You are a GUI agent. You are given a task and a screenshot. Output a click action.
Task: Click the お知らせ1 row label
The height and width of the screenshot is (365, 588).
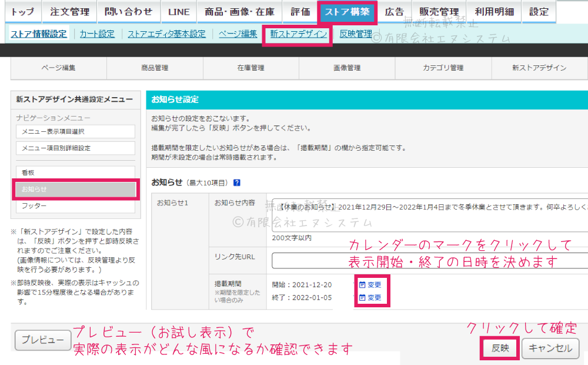click(172, 203)
